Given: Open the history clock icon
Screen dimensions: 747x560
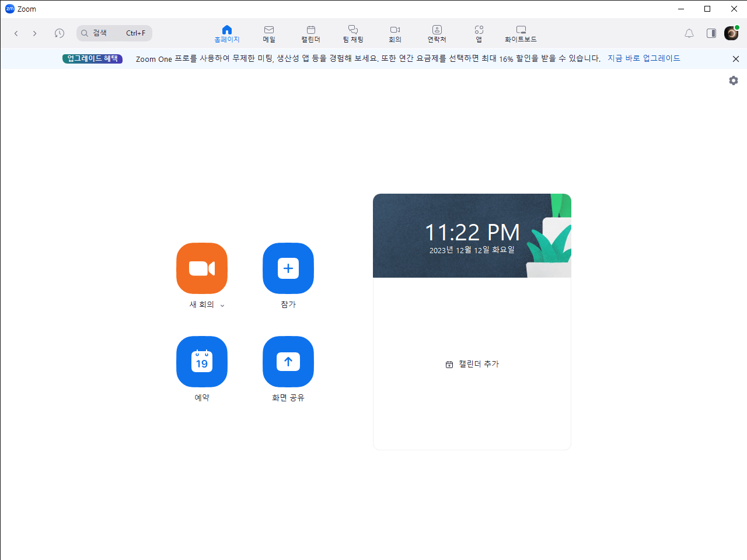Looking at the screenshot, I should coord(60,33).
